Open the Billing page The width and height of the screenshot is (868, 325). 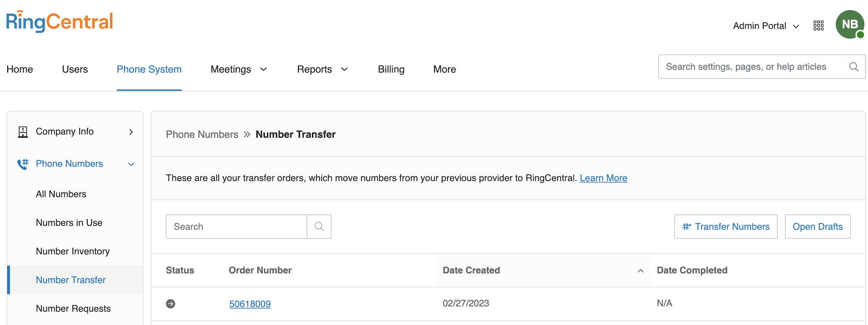391,69
